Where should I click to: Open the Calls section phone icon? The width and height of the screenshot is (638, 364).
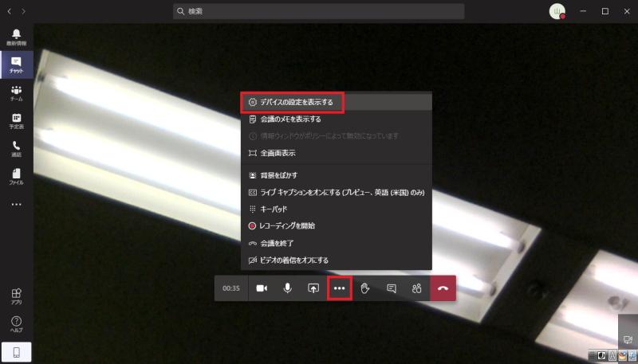click(x=16, y=149)
